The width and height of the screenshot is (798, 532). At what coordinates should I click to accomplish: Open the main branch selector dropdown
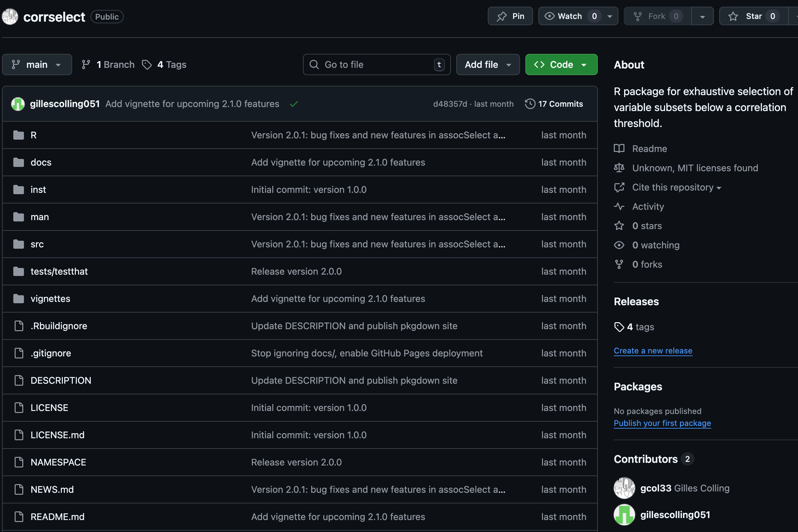(x=37, y=65)
